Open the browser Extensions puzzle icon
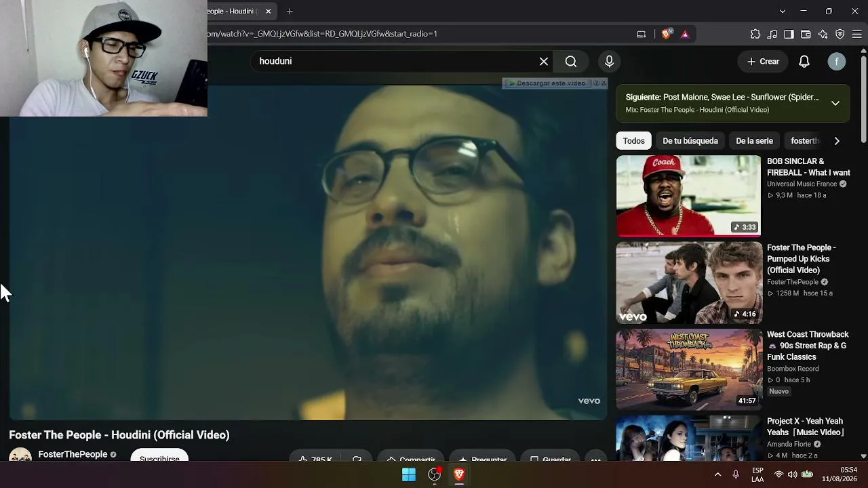868x488 pixels. coord(755,34)
